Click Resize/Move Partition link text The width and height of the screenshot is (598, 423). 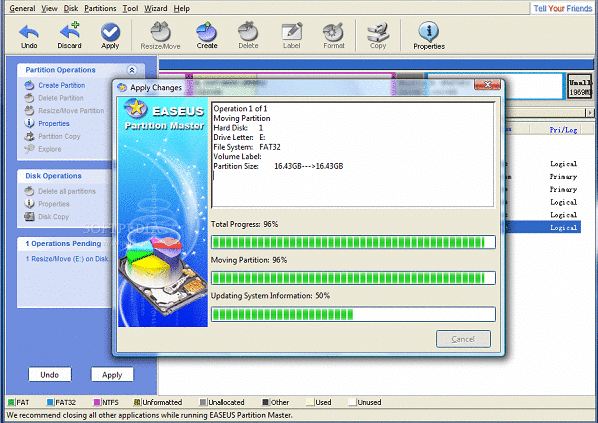pos(71,111)
